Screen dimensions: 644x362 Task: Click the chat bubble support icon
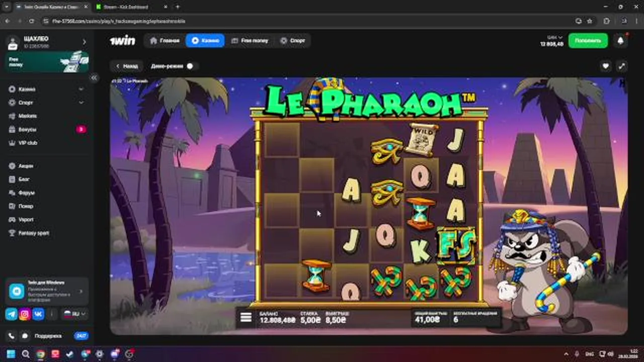pyautogui.click(x=24, y=335)
